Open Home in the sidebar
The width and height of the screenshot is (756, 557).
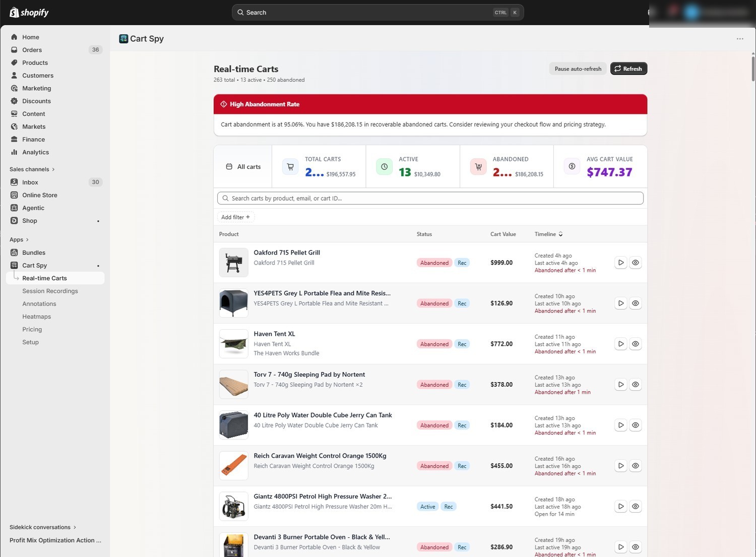tap(30, 37)
